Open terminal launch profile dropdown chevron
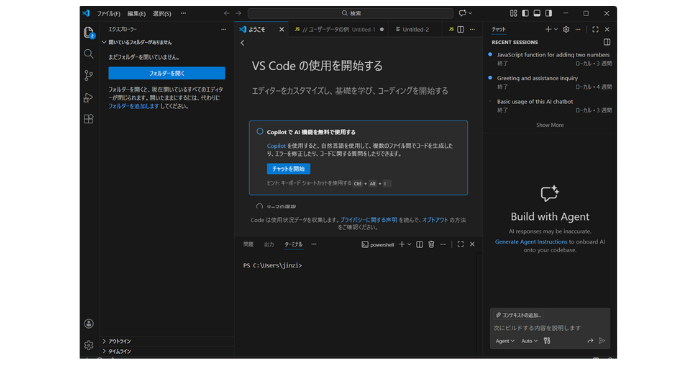This screenshot has width=698, height=365. (x=409, y=244)
